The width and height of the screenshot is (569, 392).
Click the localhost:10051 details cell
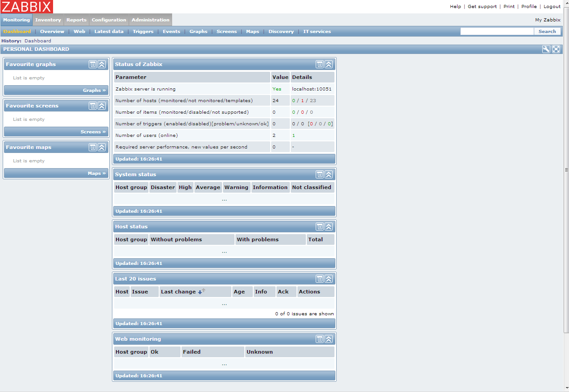[312, 89]
